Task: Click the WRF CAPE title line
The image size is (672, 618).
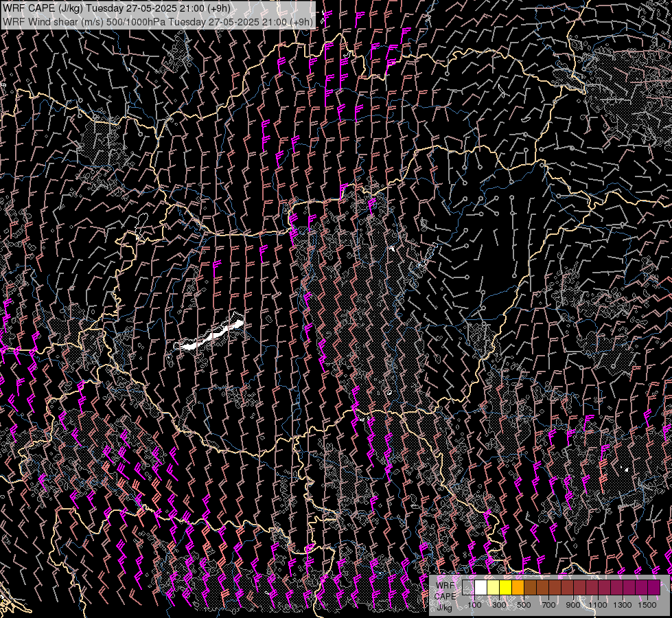Action: click(117, 8)
